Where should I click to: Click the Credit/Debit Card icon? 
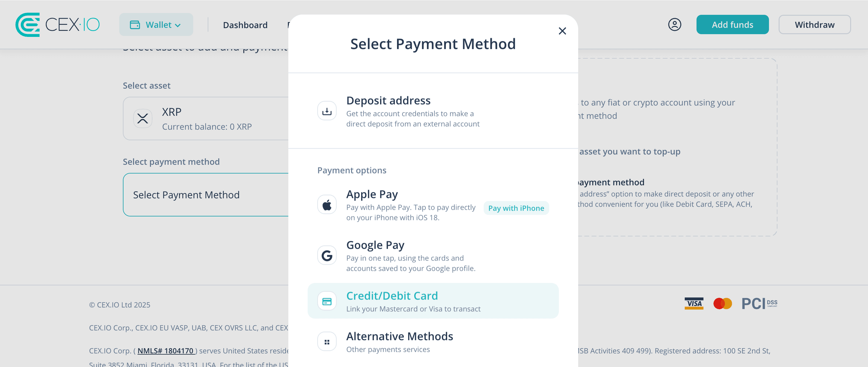[327, 301]
